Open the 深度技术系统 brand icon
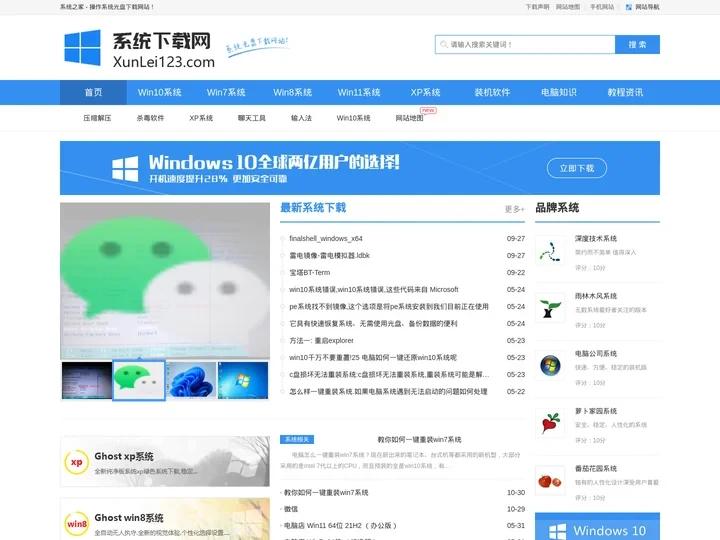This screenshot has height=540, width=720. coord(550,251)
